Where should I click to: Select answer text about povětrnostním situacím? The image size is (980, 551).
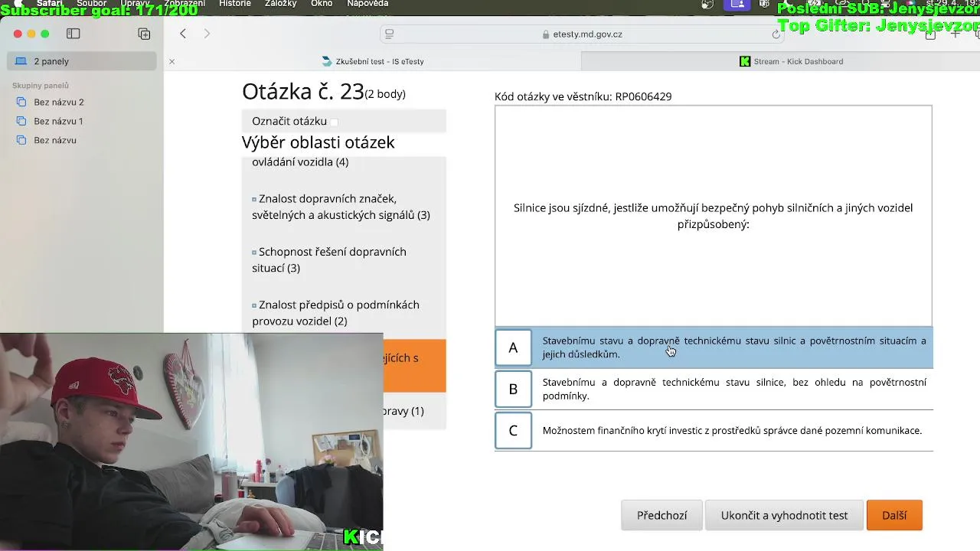(x=734, y=347)
